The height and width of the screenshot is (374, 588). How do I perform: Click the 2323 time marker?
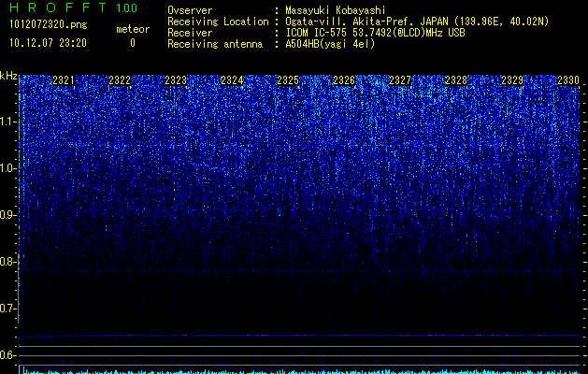click(176, 79)
